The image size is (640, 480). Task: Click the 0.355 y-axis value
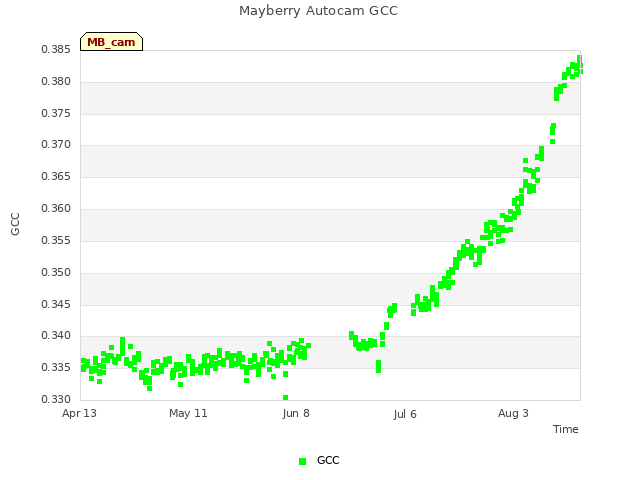56,240
